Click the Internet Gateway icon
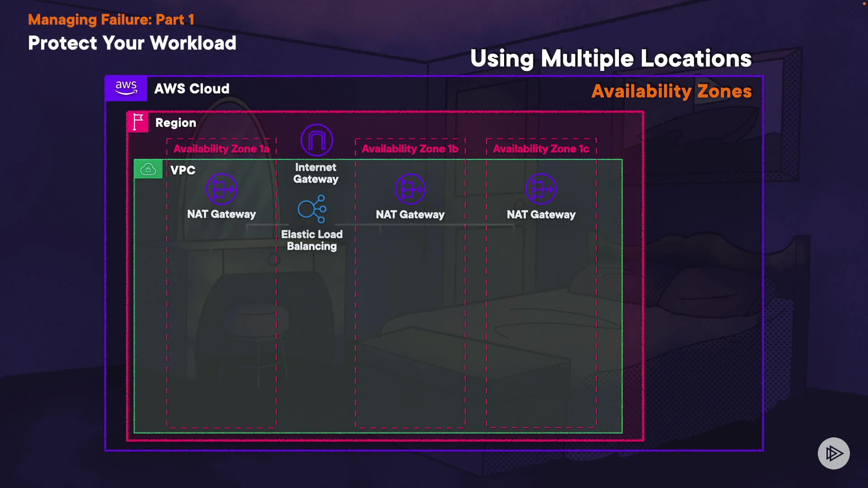The image size is (868, 488). 317,140
